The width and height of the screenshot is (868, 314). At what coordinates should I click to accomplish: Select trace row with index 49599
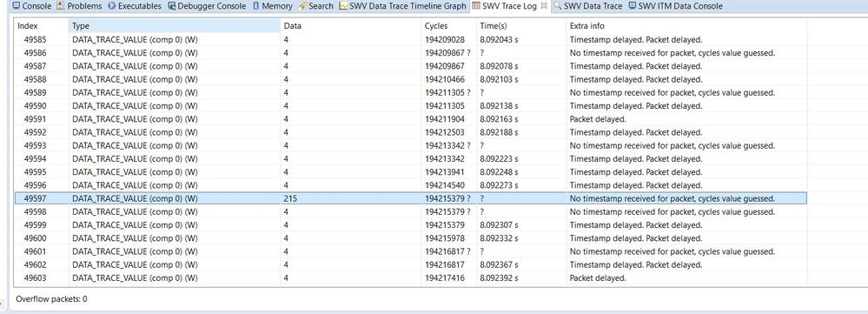(x=410, y=225)
